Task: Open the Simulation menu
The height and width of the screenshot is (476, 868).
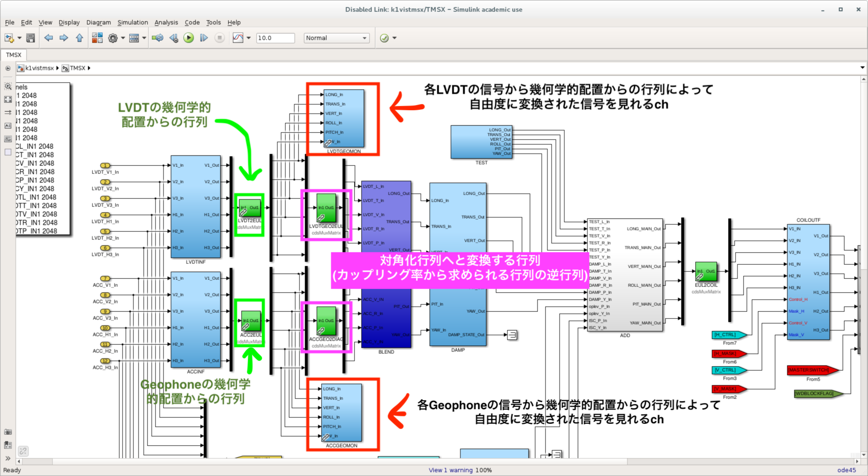Action: click(x=132, y=22)
